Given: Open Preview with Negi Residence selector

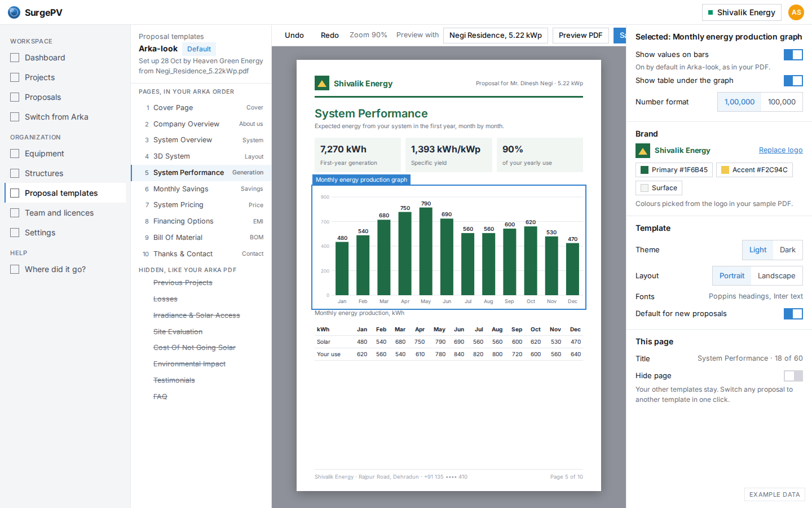Looking at the screenshot, I should [x=496, y=35].
